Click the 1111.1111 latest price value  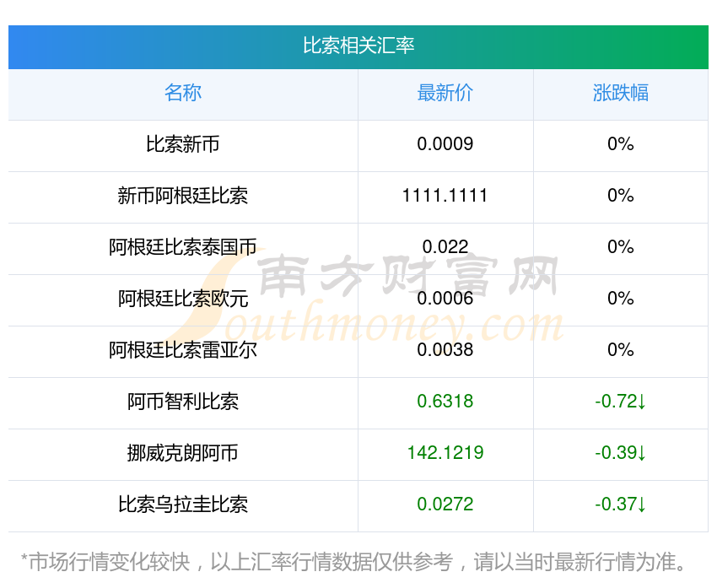click(445, 196)
